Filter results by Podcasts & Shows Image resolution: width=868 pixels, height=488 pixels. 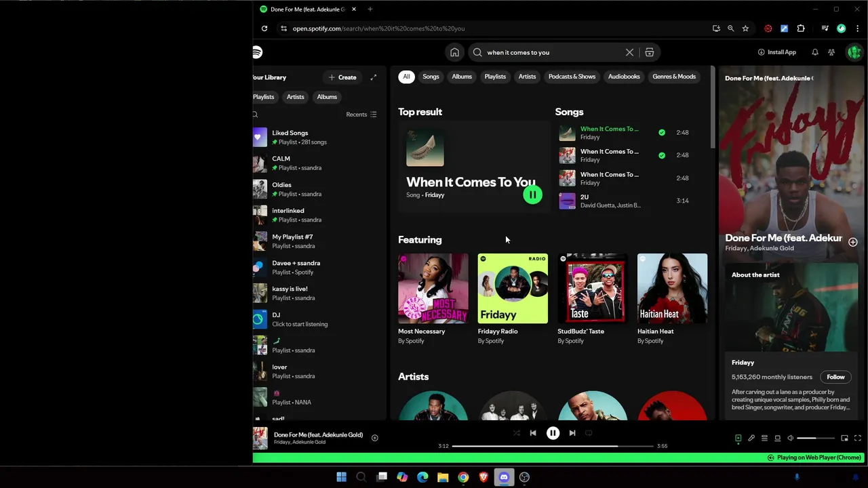(x=572, y=77)
